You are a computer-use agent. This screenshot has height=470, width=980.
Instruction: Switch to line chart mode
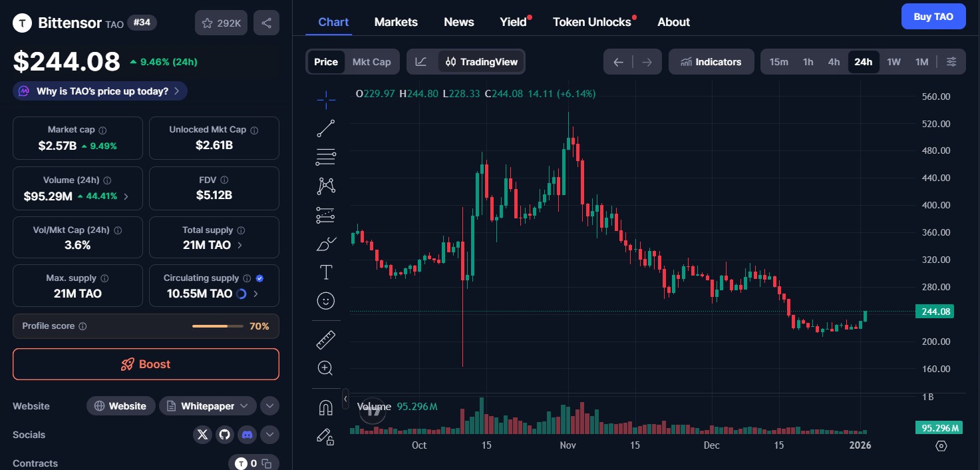[420, 61]
